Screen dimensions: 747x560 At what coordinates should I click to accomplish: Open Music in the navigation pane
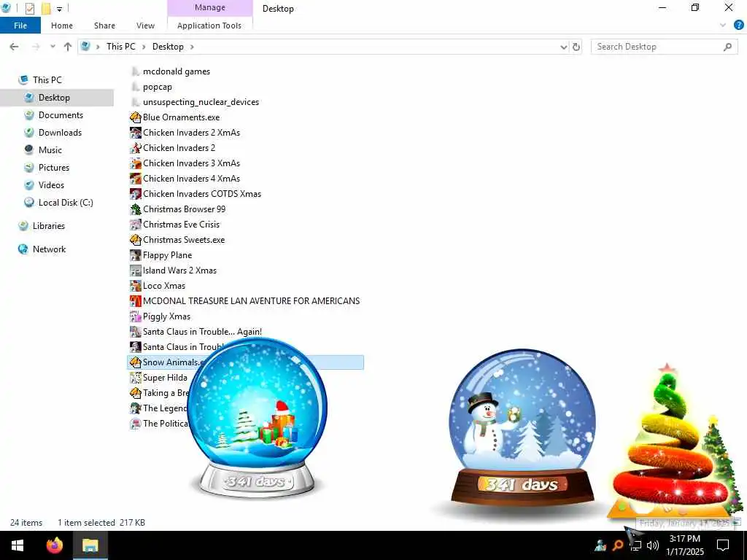click(x=50, y=150)
